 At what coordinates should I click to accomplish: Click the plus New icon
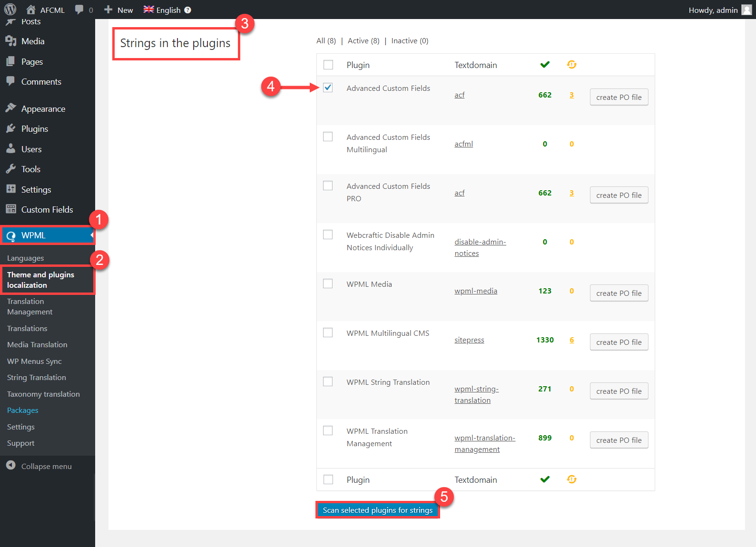108,10
